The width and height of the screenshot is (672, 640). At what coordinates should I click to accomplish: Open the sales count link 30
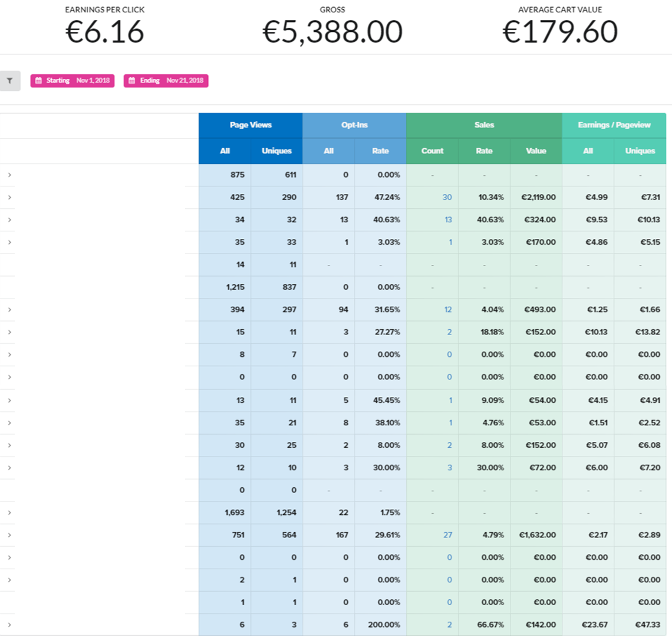point(447,198)
